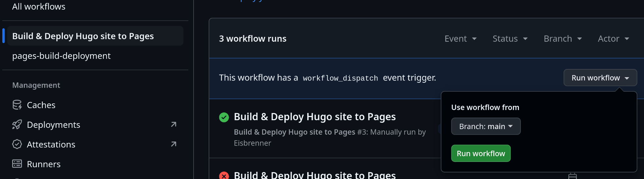
Task: Click the Deployments rocket icon
Action: pyautogui.click(x=17, y=124)
